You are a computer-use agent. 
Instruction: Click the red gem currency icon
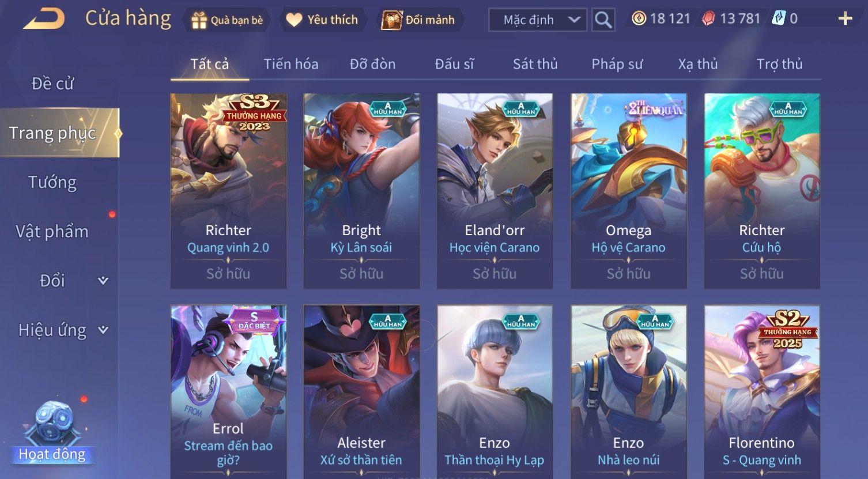(708, 19)
